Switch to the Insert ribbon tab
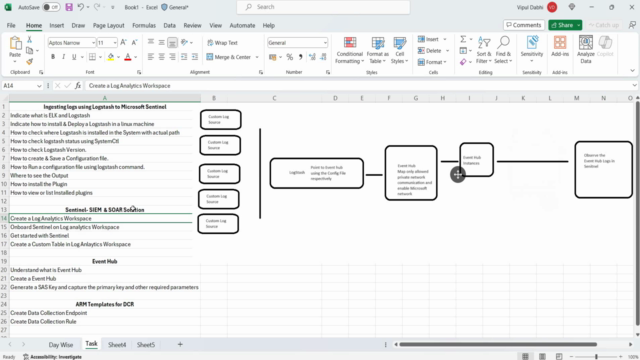This screenshot has width=640, height=360. pos(57,25)
